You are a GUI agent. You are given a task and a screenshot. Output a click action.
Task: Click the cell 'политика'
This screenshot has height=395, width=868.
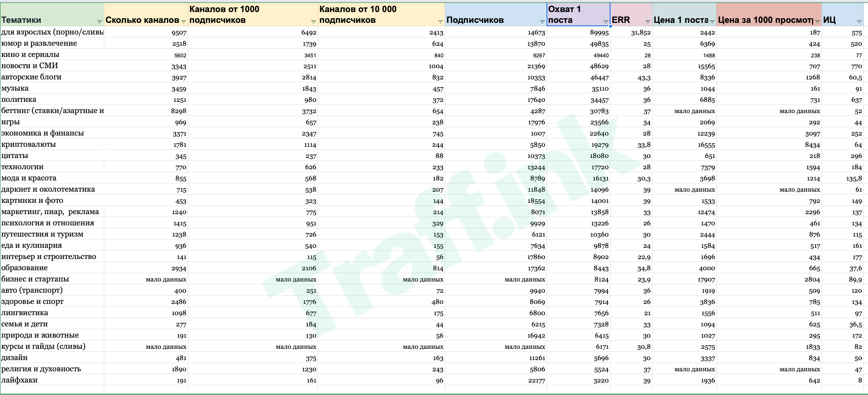[52, 99]
